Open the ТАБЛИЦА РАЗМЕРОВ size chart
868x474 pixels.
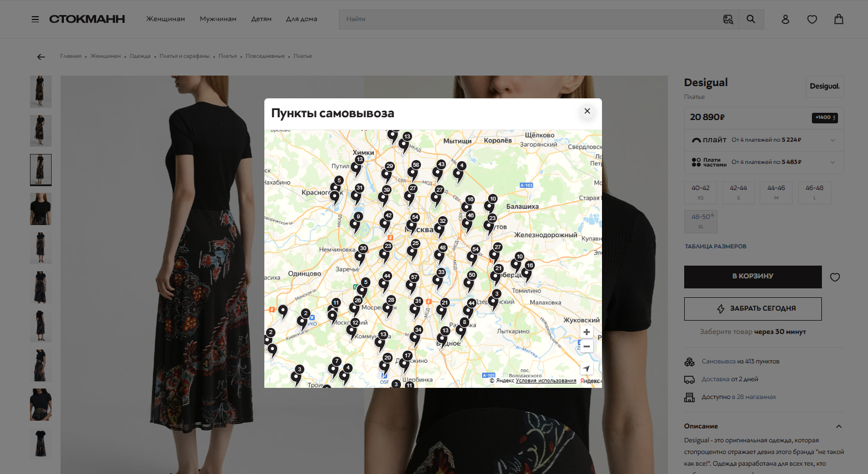coord(715,247)
